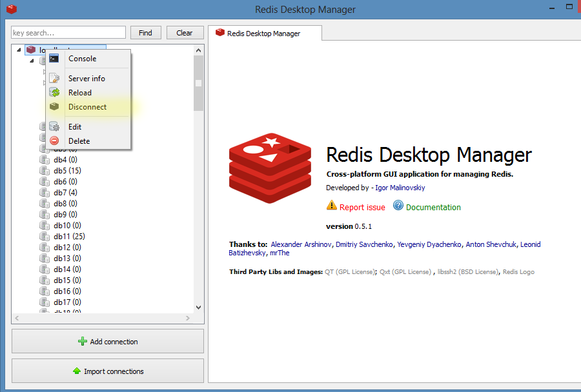
Task: Click horizontal scrollbar left arrow
Action: tap(17, 318)
